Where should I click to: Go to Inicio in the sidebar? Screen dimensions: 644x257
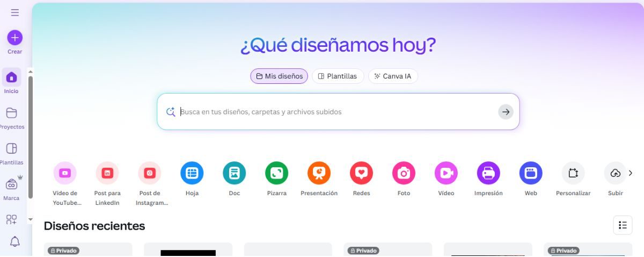tap(11, 77)
